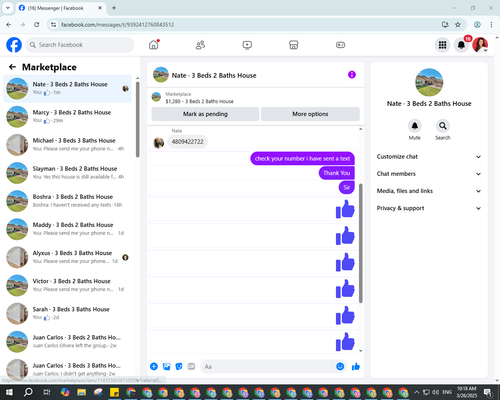This screenshot has width=500, height=400.
Task: Select the Nate conversation in the list
Action: coord(67,89)
